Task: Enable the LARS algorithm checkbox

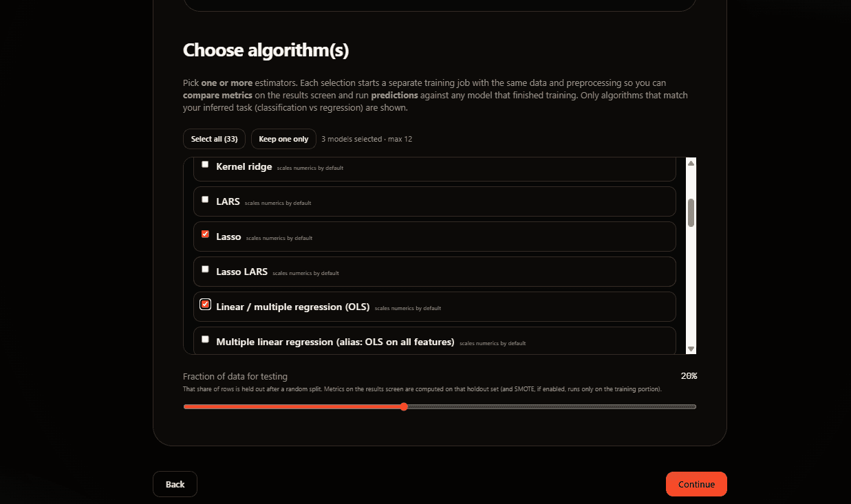Action: coord(205,199)
